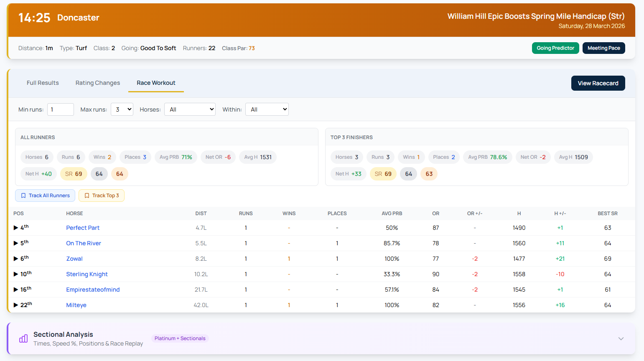This screenshot has width=644, height=361.
Task: Click the BEST SR column header
Action: (608, 214)
